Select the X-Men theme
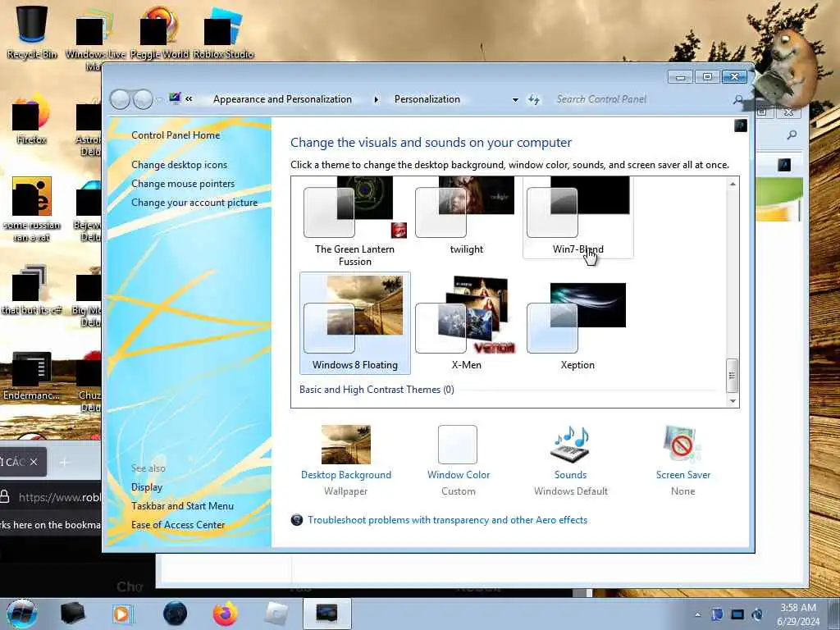This screenshot has width=840, height=630. (466, 323)
